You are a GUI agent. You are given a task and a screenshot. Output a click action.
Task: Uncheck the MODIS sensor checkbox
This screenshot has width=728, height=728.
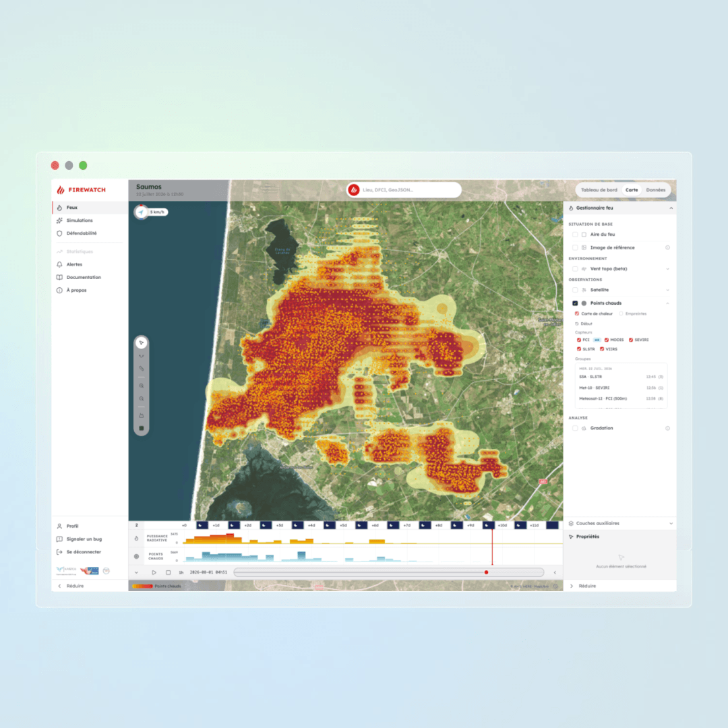coord(607,340)
